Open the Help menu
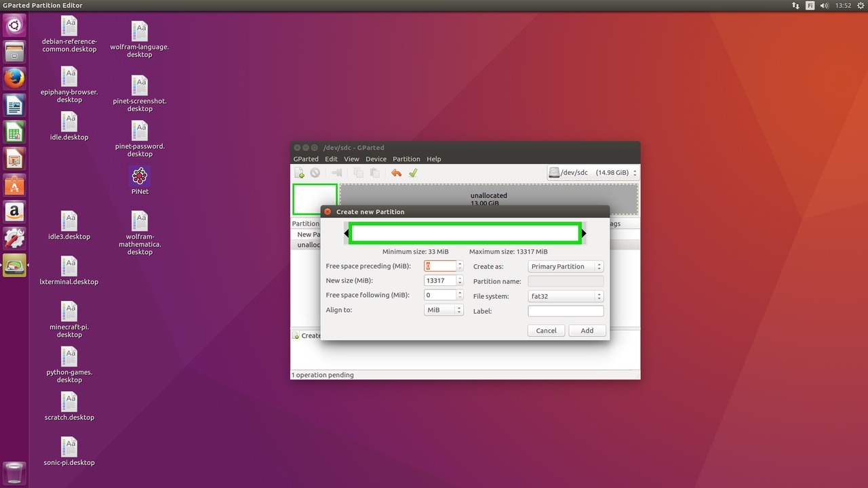This screenshot has height=488, width=868. (x=433, y=159)
